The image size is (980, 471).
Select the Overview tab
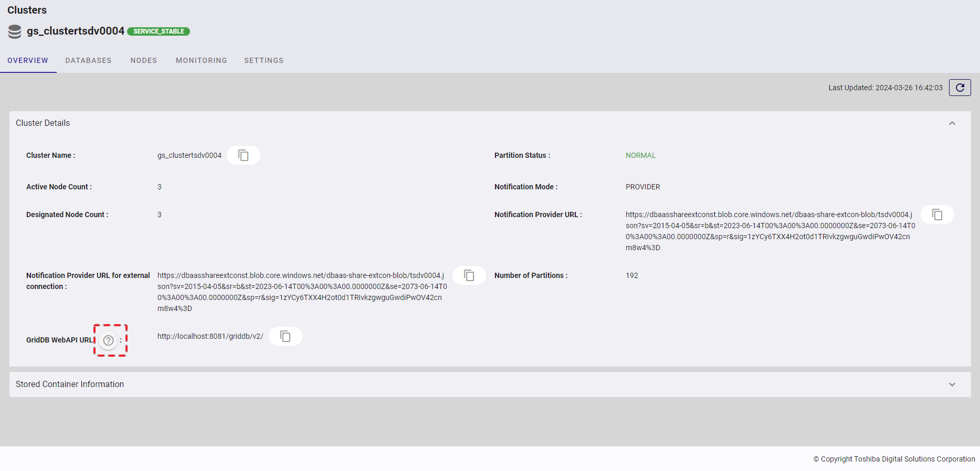pyautogui.click(x=28, y=60)
